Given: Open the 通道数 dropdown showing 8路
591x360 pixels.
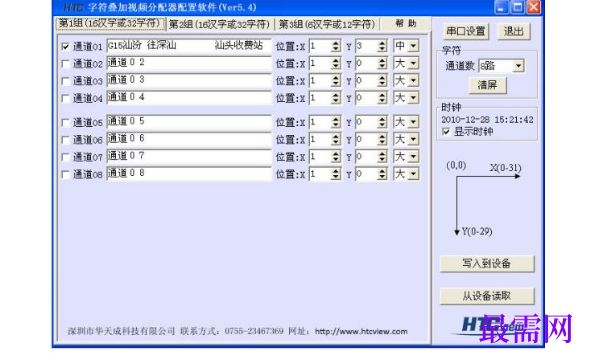Looking at the screenshot, I should coord(518,66).
